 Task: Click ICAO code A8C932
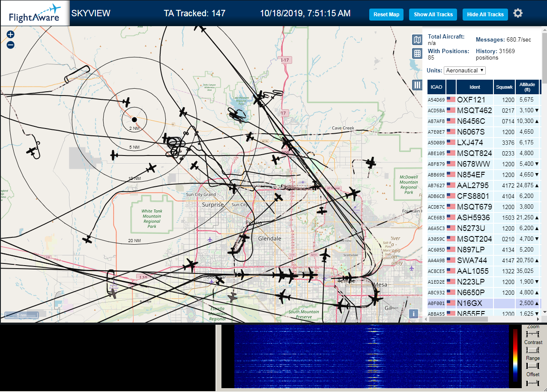436,293
